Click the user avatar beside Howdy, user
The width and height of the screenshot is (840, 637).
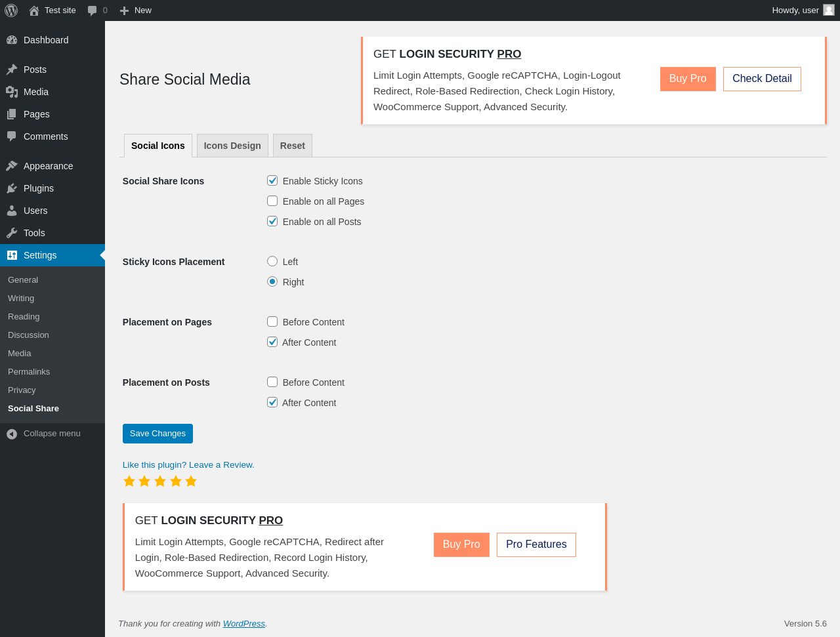coord(829,10)
